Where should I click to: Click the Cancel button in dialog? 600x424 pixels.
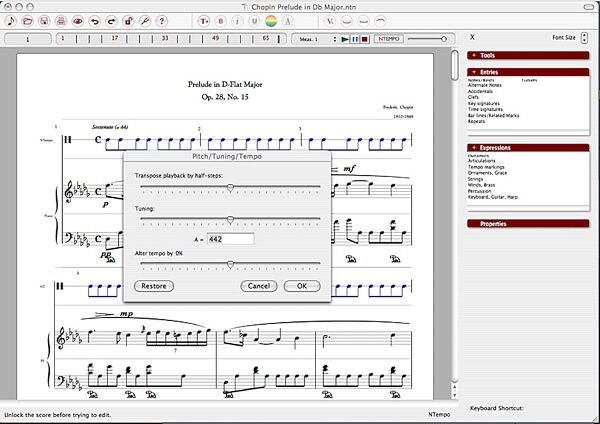(259, 286)
